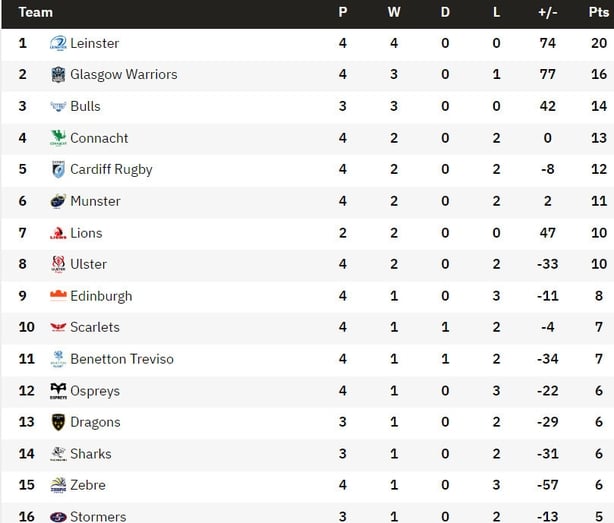Click the red Lions logo

58,233
